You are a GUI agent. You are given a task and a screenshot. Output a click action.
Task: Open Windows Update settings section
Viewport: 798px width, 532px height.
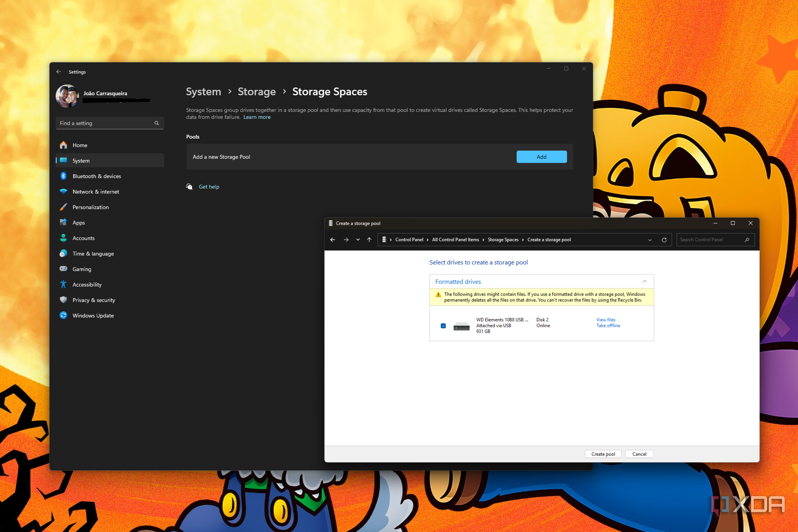point(93,316)
